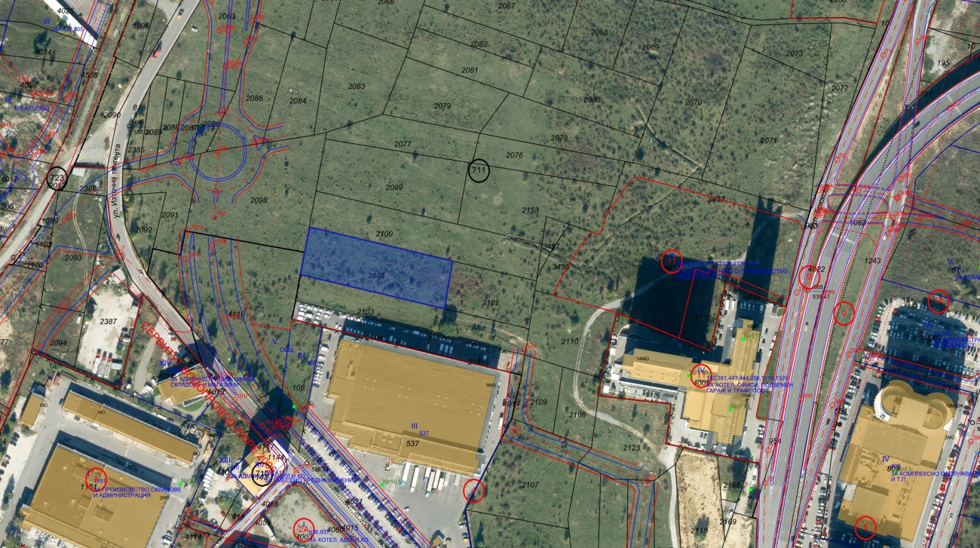
Task: Select parcel 2079 in the upper field
Action: coord(442,106)
